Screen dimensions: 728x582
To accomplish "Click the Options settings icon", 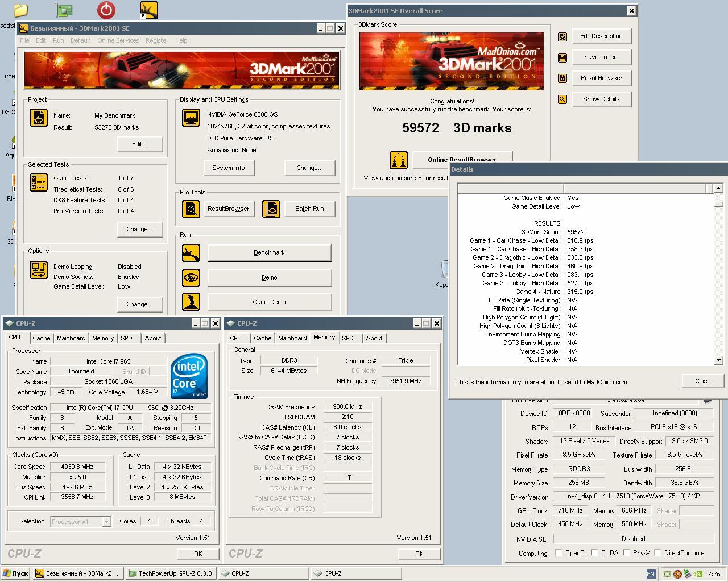I will [x=39, y=270].
